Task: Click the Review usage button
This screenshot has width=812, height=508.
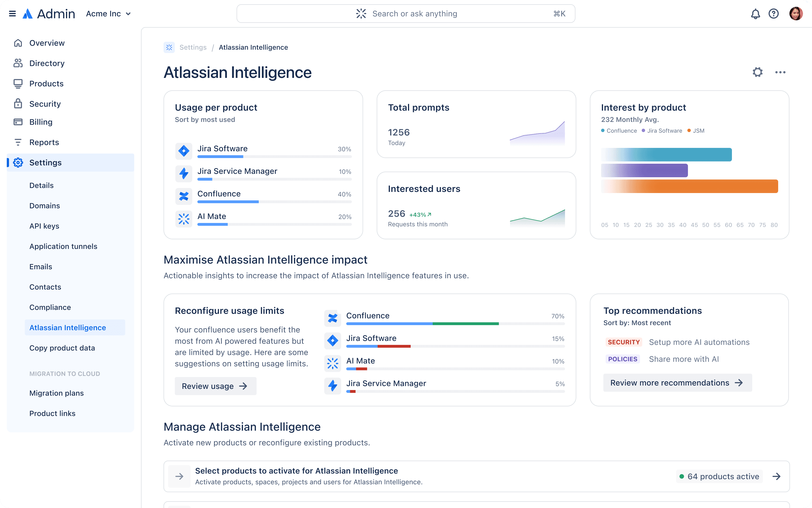Action: [215, 386]
